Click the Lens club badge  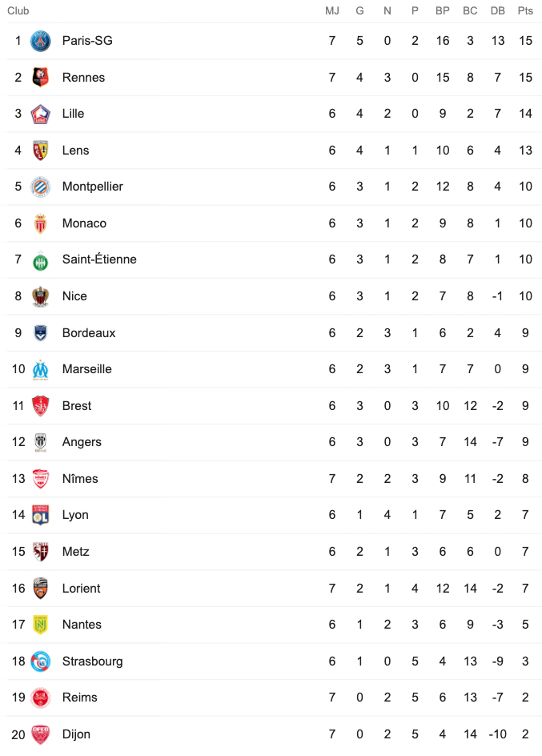(41, 151)
